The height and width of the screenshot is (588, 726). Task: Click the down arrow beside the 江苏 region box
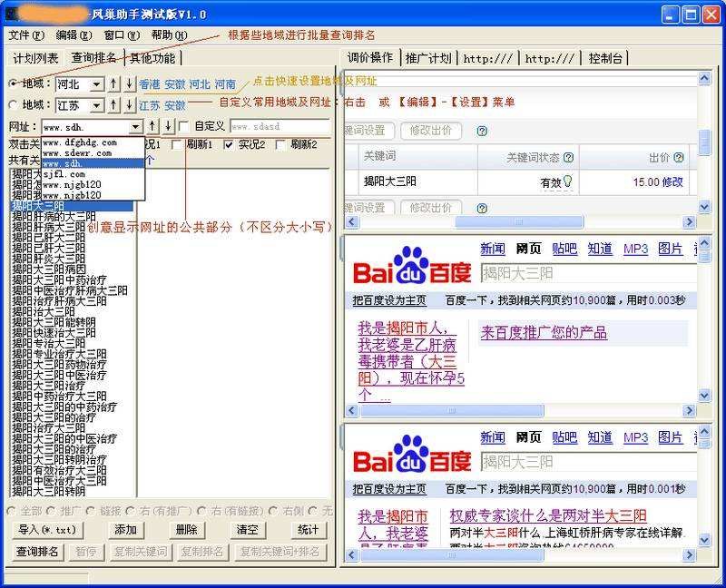point(129,105)
